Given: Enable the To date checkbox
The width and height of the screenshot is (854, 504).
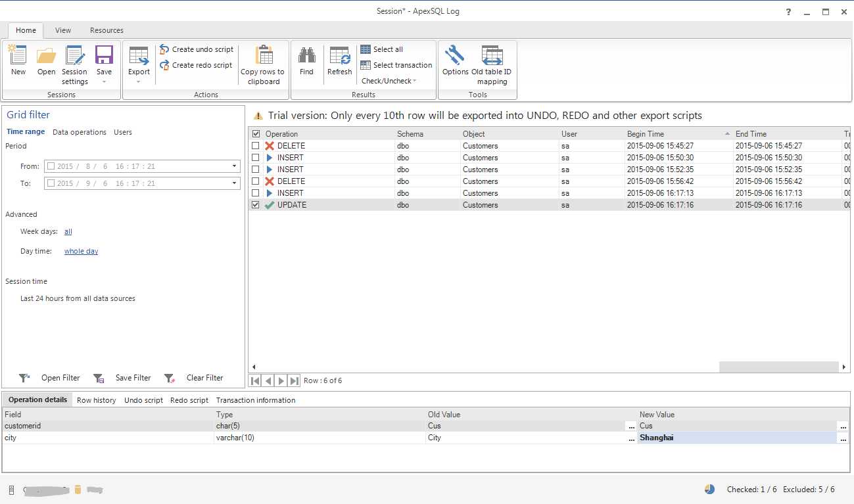Looking at the screenshot, I should 51,183.
